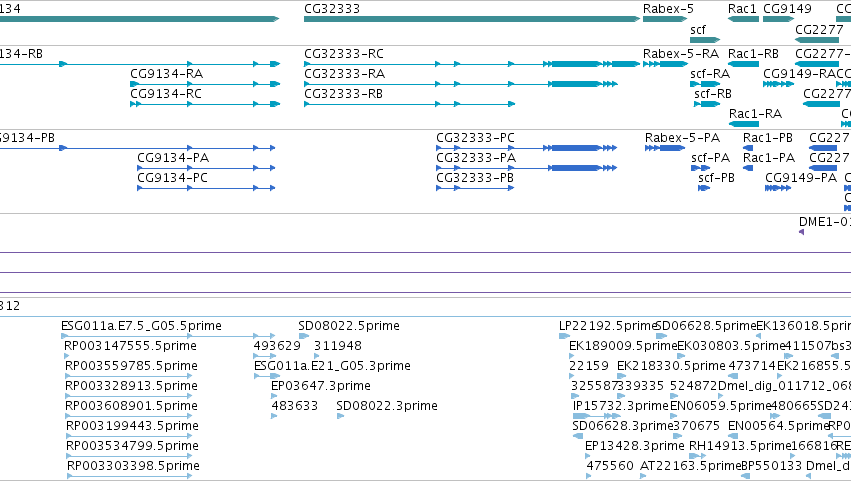Image resolution: width=851 pixels, height=481 pixels.
Task: Select EST RP003608901.5prime
Action: (x=131, y=406)
